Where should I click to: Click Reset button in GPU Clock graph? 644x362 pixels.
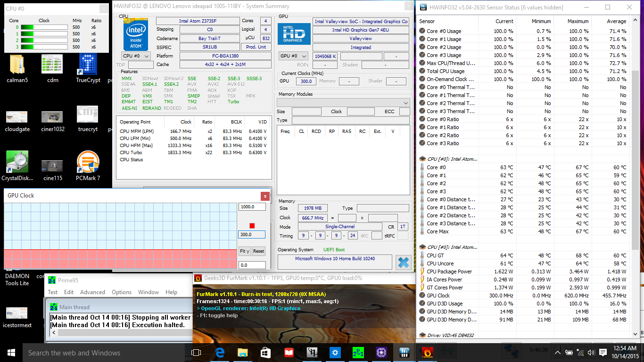click(259, 251)
